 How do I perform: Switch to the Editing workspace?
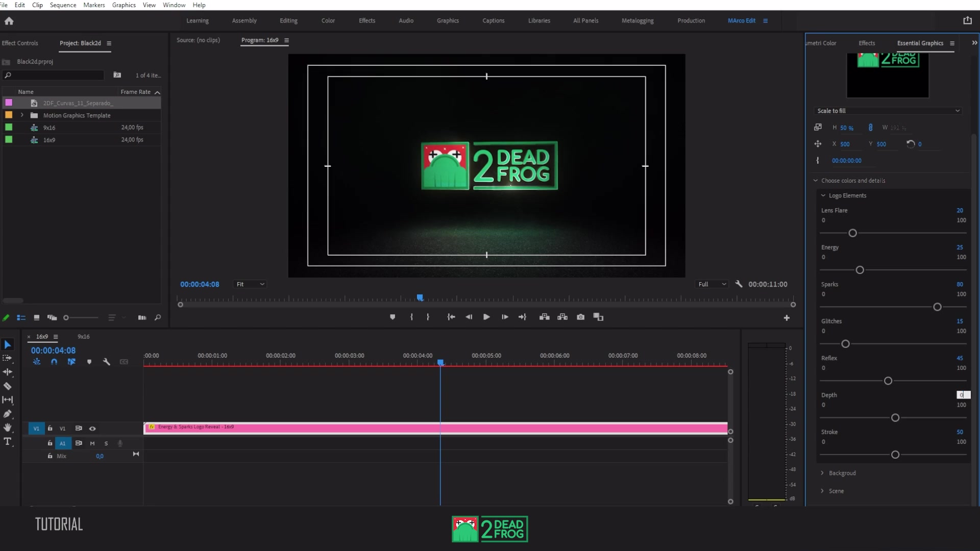coord(288,20)
